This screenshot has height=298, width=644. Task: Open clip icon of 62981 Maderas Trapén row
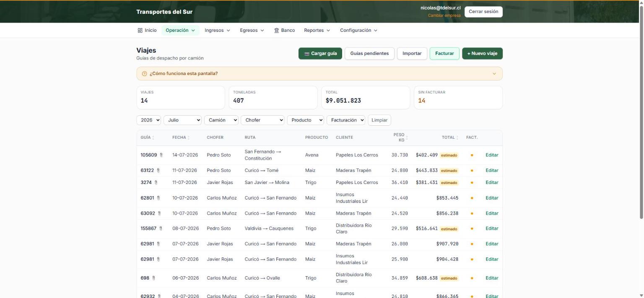click(x=158, y=244)
